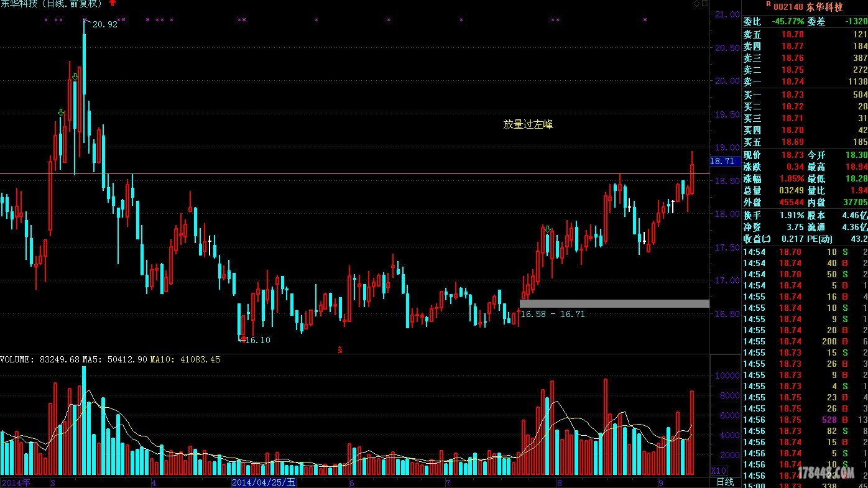Click the 2014年 year label on the time axis
Image resolution: width=868 pixels, height=488 pixels.
point(15,482)
